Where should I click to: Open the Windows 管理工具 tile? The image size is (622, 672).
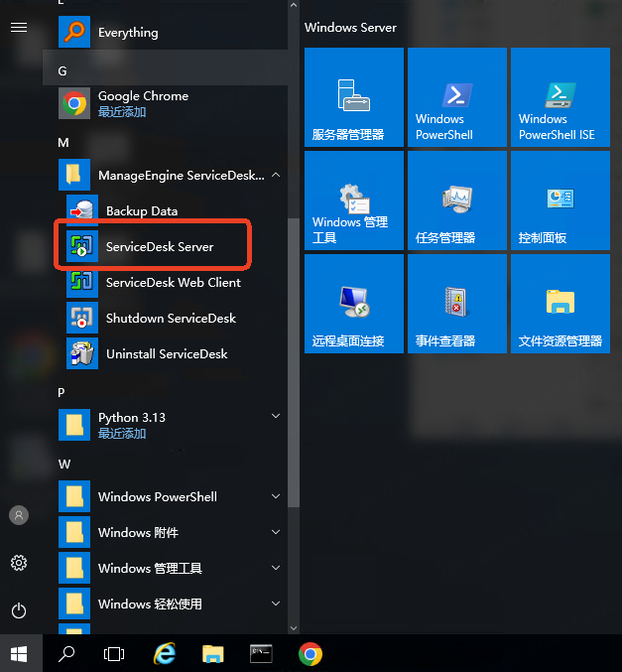(354, 201)
